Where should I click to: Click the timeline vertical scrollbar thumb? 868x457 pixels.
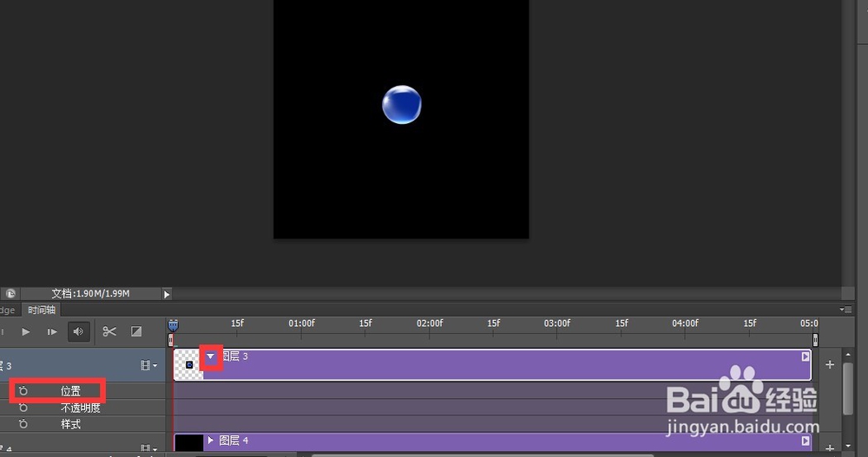pos(847,388)
